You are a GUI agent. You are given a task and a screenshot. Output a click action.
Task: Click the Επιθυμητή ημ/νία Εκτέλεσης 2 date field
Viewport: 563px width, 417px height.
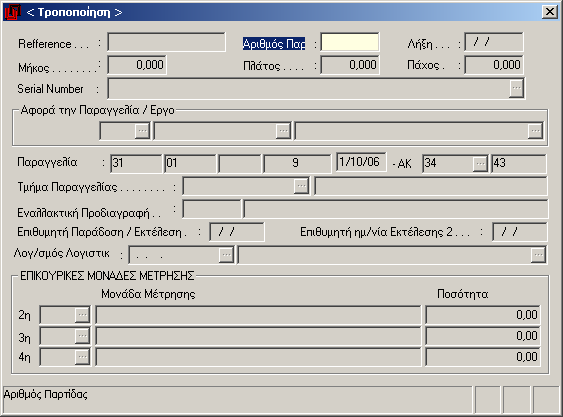tap(520, 232)
